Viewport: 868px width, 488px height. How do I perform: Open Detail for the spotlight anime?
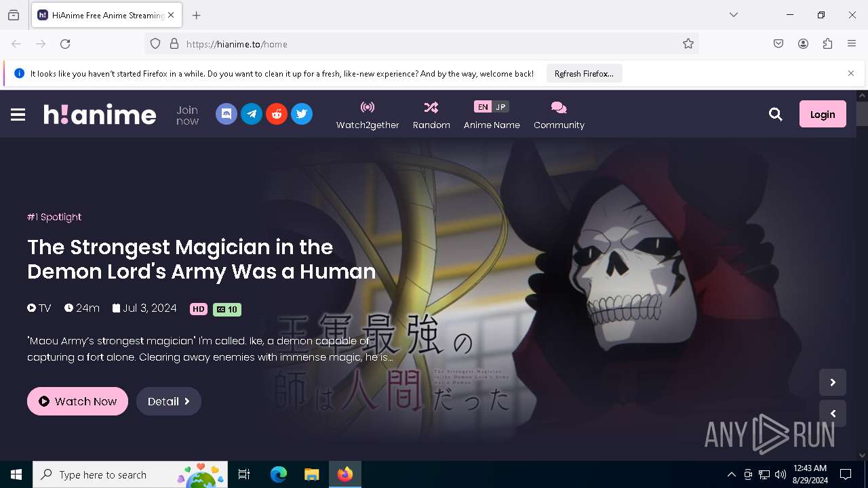pyautogui.click(x=169, y=401)
